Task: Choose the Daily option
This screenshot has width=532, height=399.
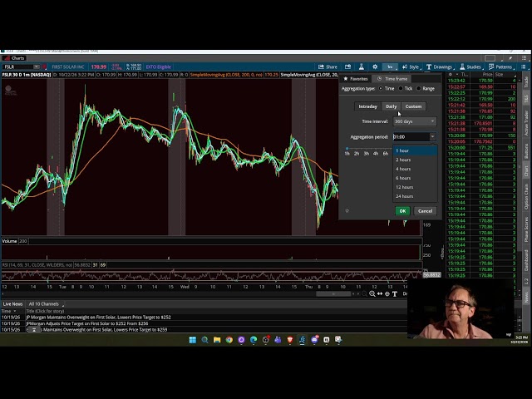Action: pyautogui.click(x=392, y=106)
